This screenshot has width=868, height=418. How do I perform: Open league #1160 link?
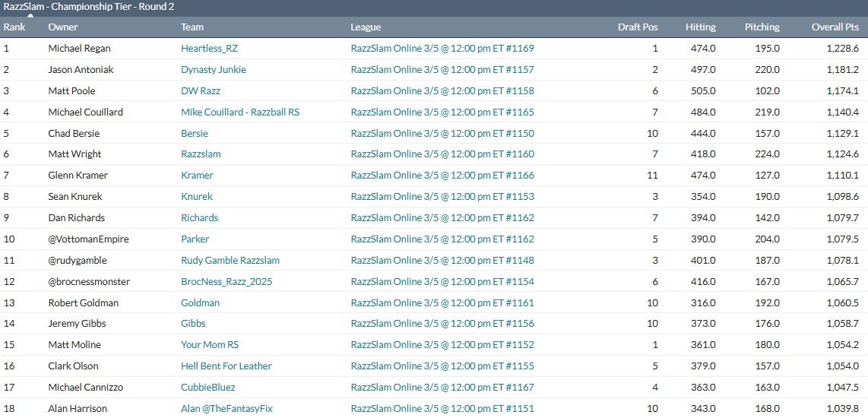[x=442, y=154]
